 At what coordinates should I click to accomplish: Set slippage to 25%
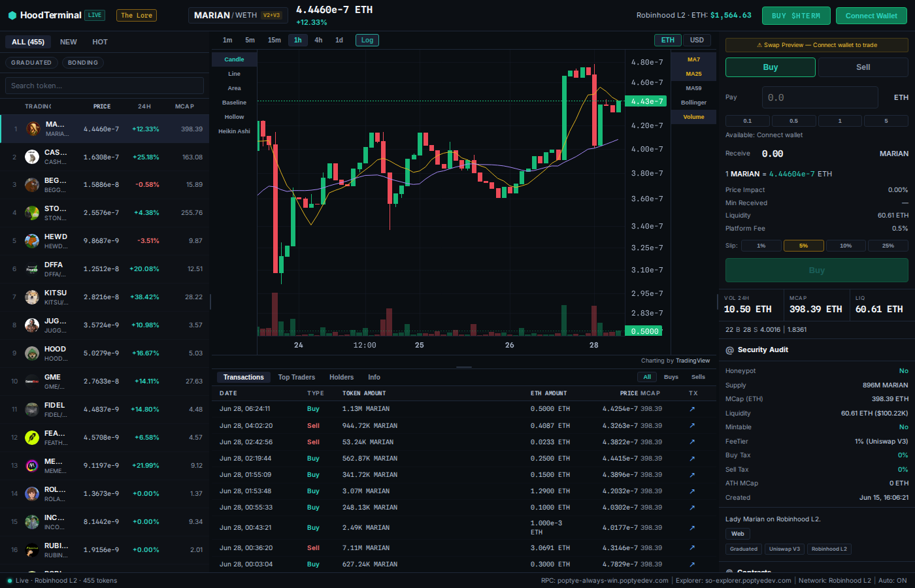tap(888, 246)
